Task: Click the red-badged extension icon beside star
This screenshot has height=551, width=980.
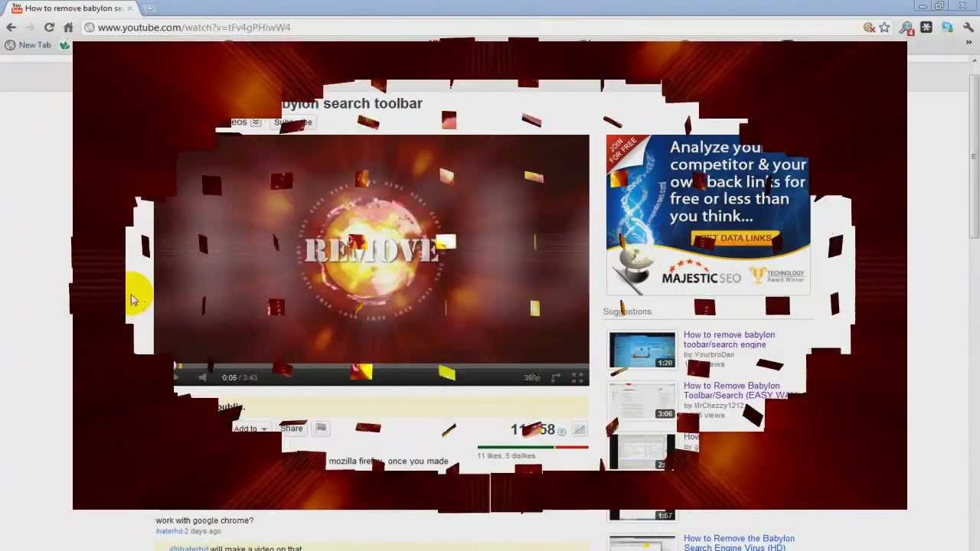Action: pos(906,28)
